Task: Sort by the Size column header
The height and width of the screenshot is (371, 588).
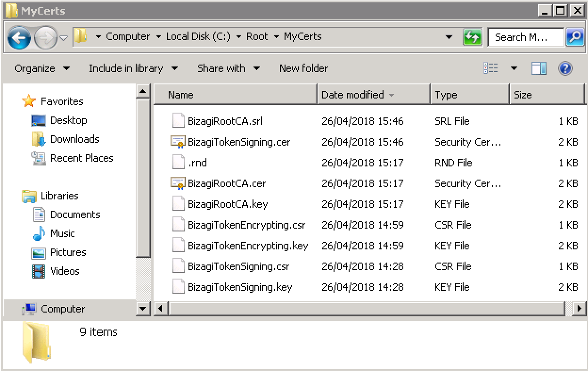Action: coord(548,95)
